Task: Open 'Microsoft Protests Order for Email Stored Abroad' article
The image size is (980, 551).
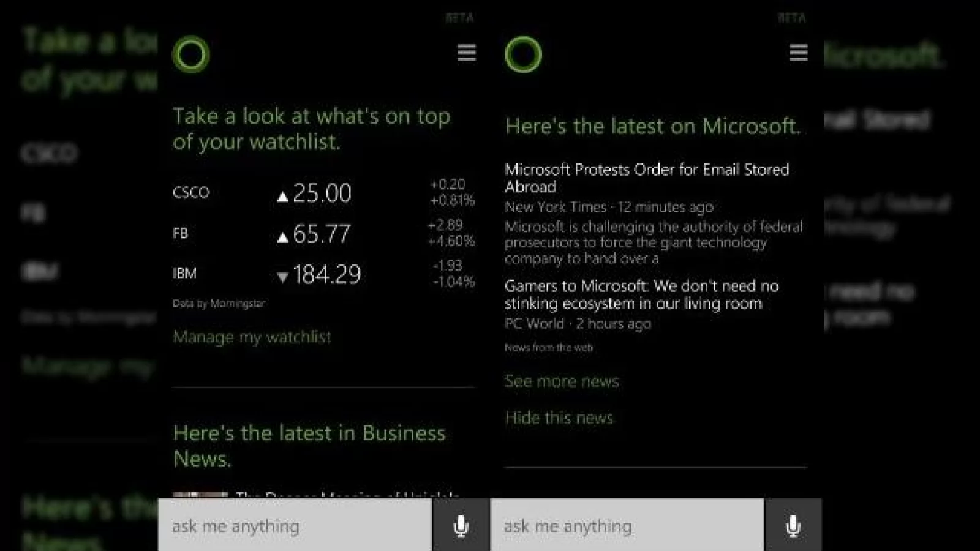Action: click(647, 178)
